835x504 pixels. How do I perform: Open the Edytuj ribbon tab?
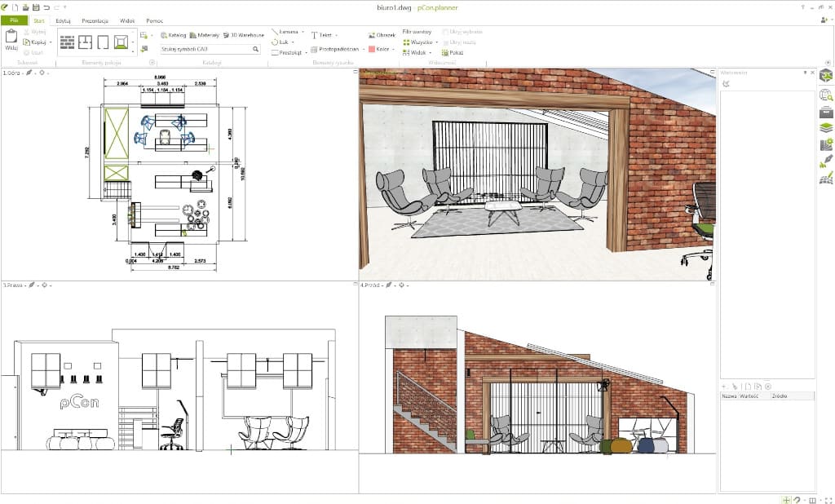(63, 20)
